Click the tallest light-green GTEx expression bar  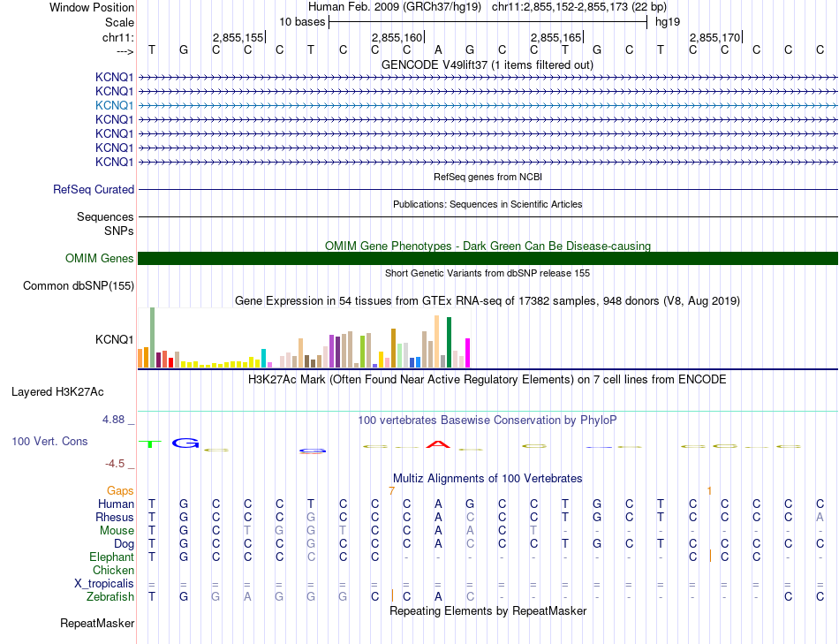[x=152, y=337]
